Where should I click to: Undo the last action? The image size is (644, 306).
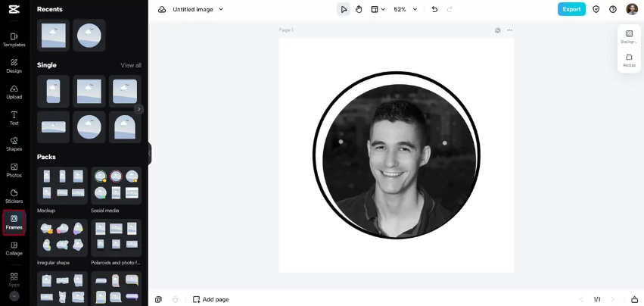click(434, 9)
